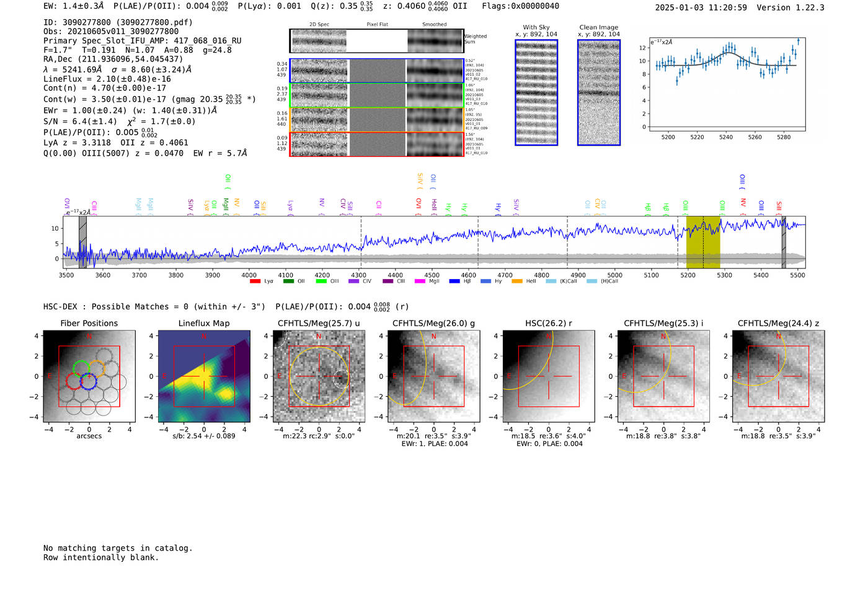The height and width of the screenshot is (591, 868).
Task: Click the ID: 3090277800 line
Action: [118, 22]
